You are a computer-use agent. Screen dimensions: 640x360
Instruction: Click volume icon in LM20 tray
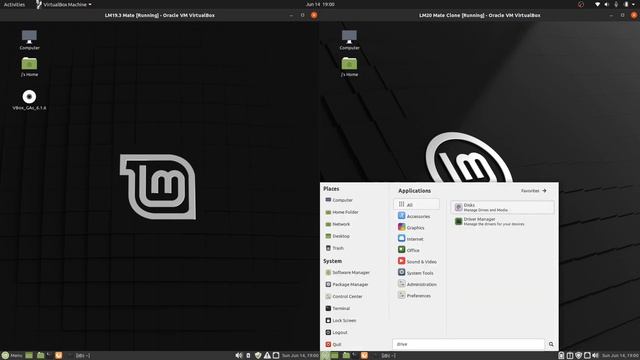(596, 356)
